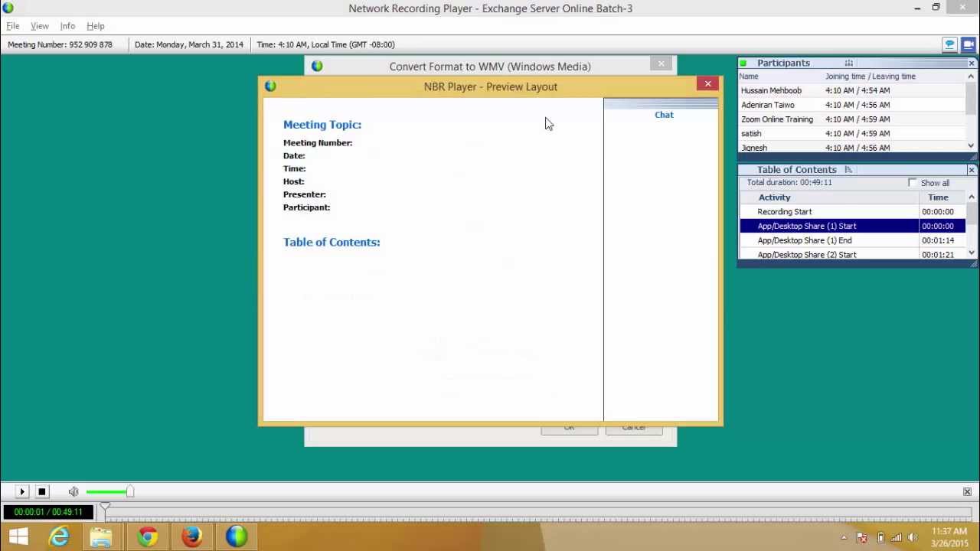Select participant Adeniran Taiwo

pyautogui.click(x=768, y=105)
